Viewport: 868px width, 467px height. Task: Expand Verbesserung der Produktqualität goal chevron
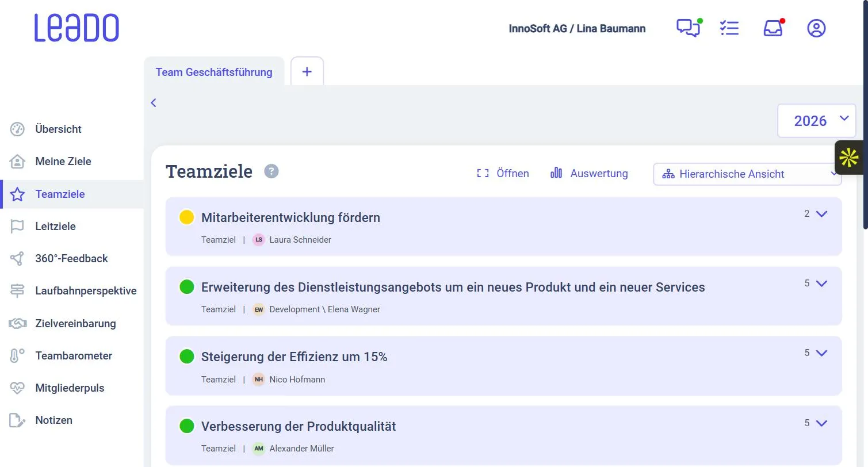click(821, 423)
